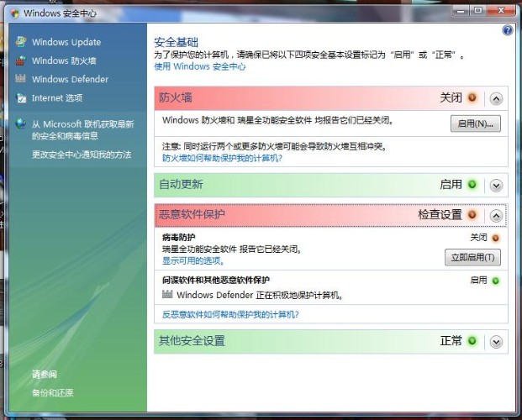Click the 其他安全设置 section header title
522x420 pixels.
(x=192, y=341)
